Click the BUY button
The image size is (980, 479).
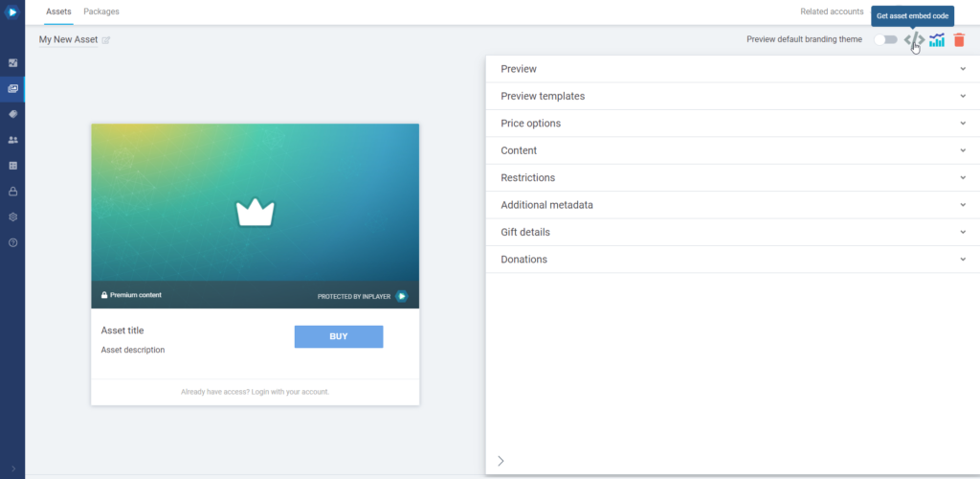[x=339, y=336]
